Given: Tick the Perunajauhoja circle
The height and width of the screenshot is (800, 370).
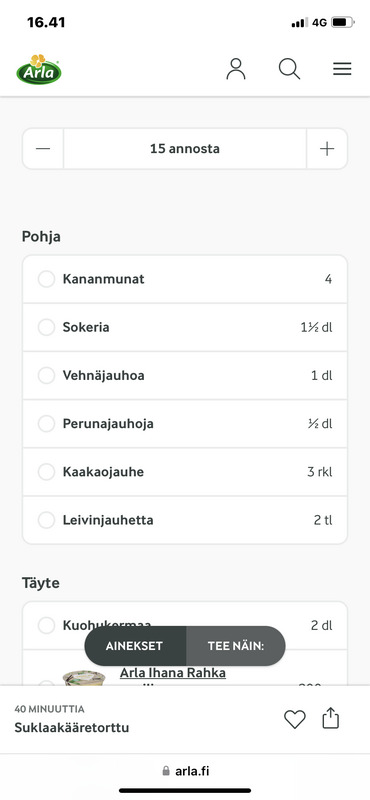Looking at the screenshot, I should coord(46,423).
